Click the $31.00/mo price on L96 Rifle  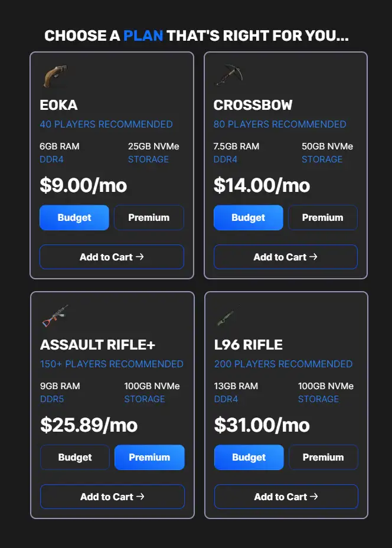[262, 425]
